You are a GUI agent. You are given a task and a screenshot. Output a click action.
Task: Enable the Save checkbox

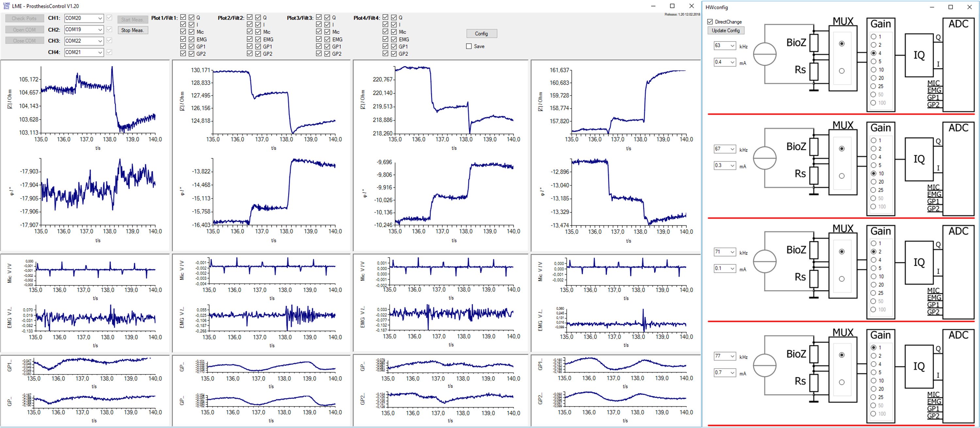(469, 46)
